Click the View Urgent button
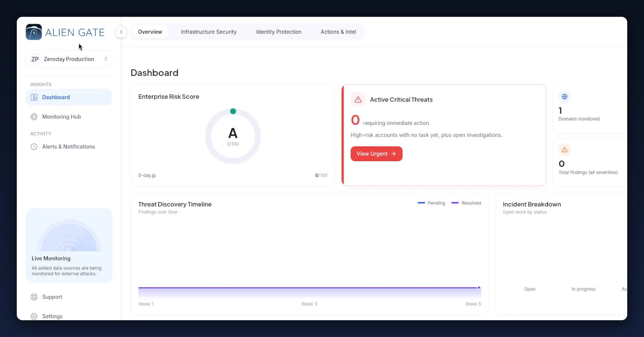 [x=377, y=154]
